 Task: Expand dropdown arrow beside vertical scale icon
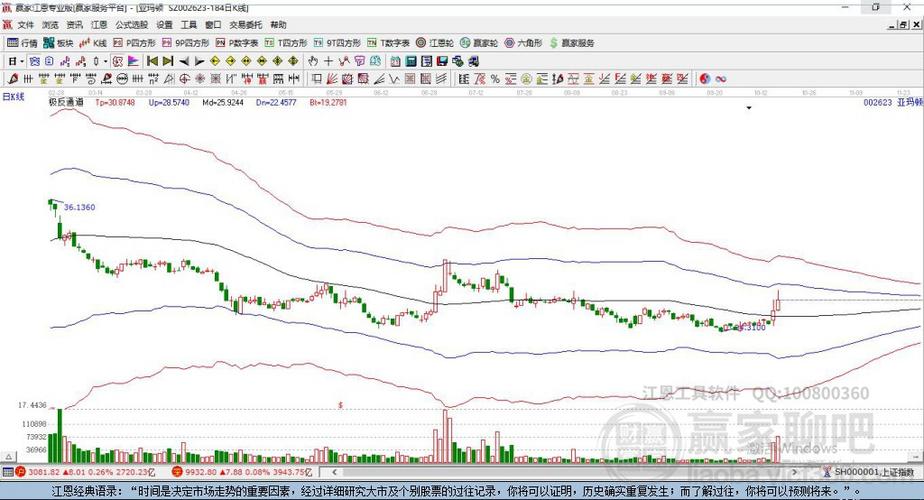point(105,61)
